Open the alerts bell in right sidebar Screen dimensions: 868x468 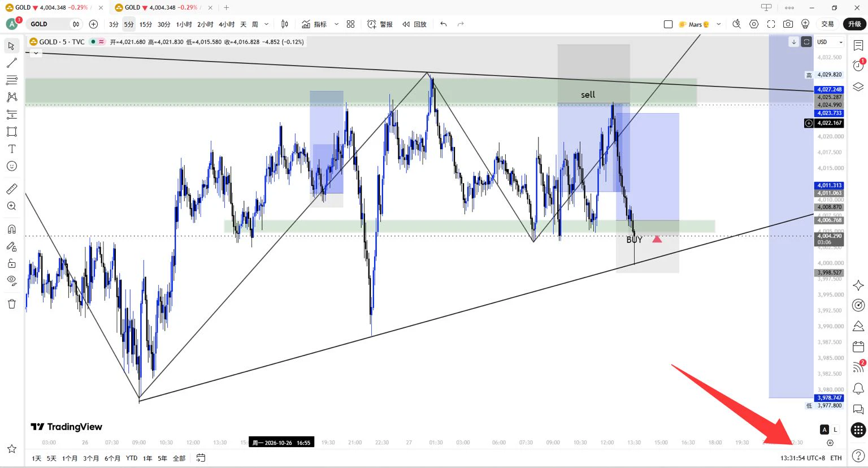click(x=858, y=388)
